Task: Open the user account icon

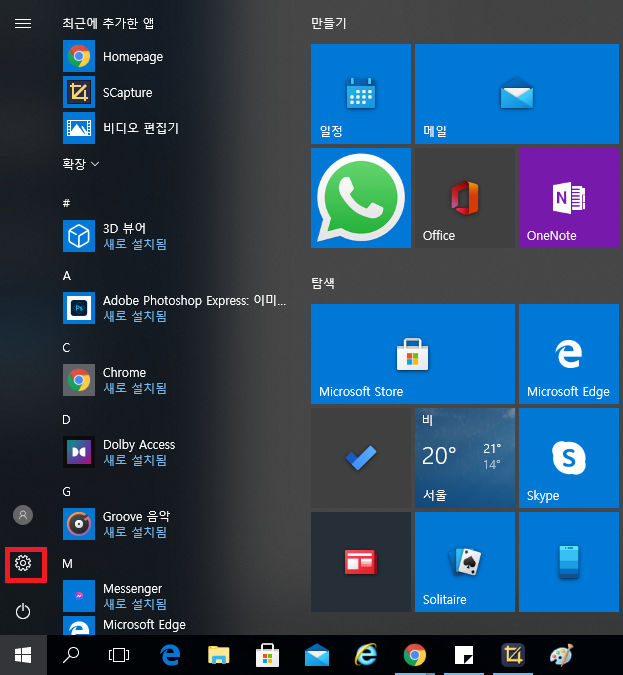Action: [23, 515]
